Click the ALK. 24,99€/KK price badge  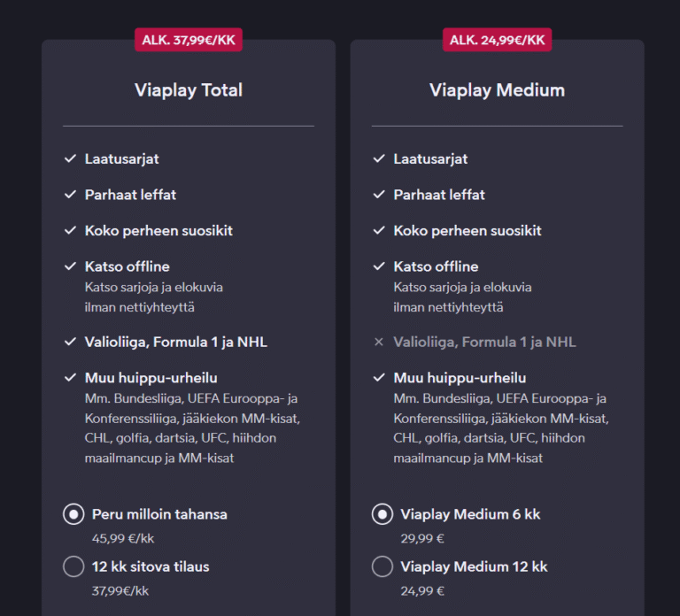[x=497, y=40]
